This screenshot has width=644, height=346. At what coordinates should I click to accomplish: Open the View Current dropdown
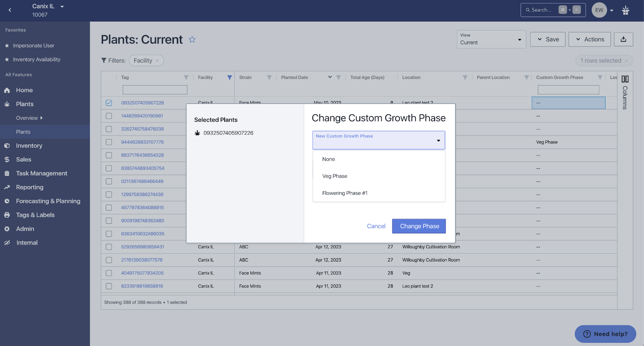pyautogui.click(x=491, y=39)
